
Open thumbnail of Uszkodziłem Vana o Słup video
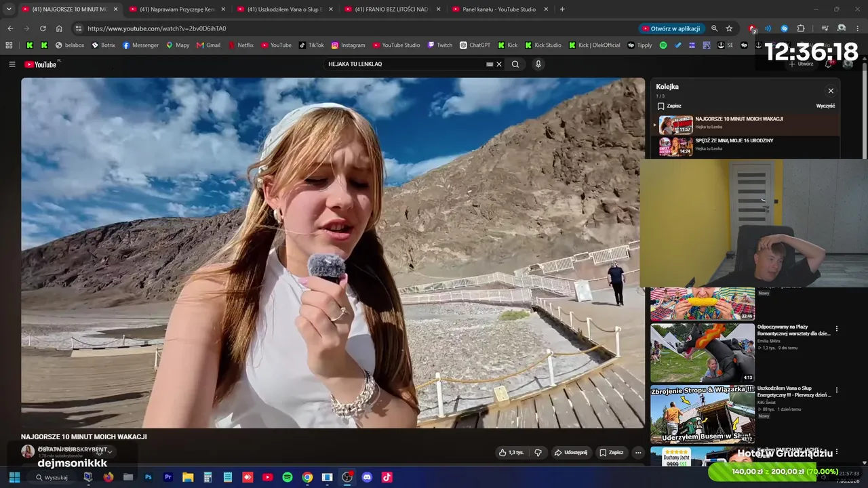tap(703, 414)
